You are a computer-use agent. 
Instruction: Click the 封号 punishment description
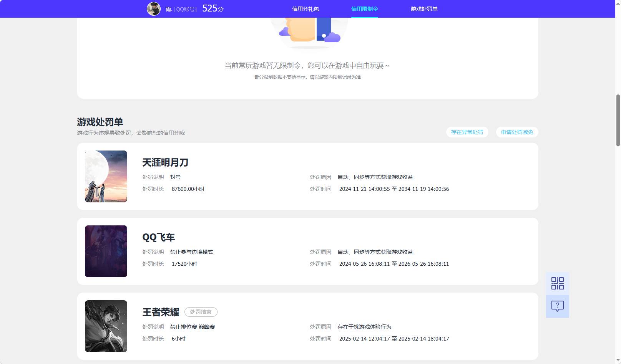tap(175, 177)
